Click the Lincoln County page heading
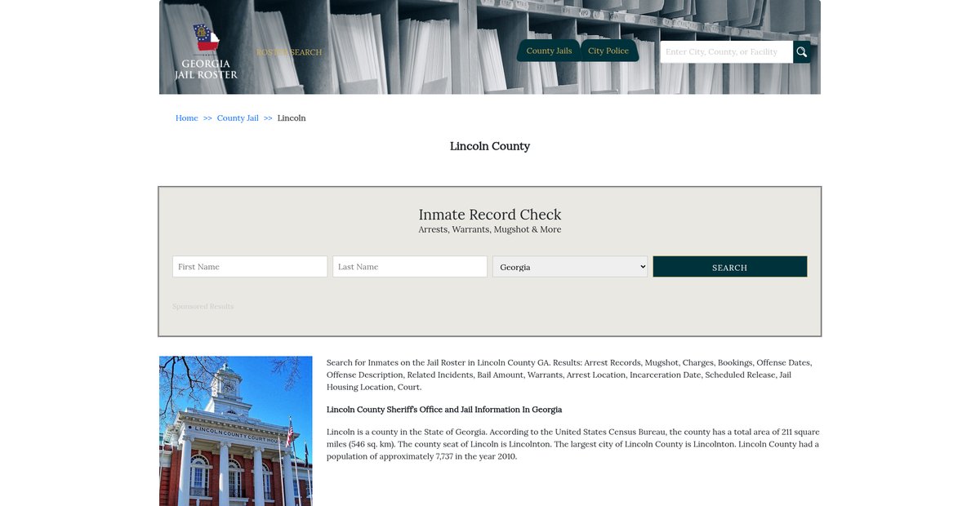Viewport: 980px width, 506px height. click(490, 146)
